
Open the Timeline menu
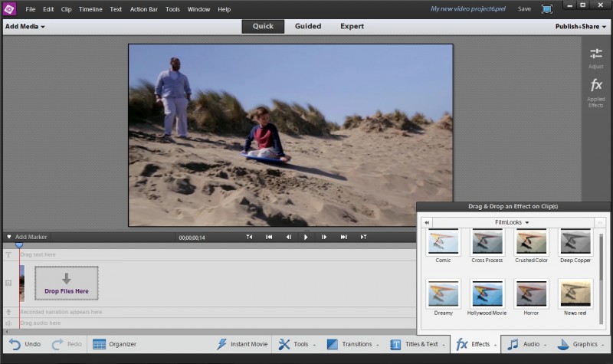tap(92, 9)
